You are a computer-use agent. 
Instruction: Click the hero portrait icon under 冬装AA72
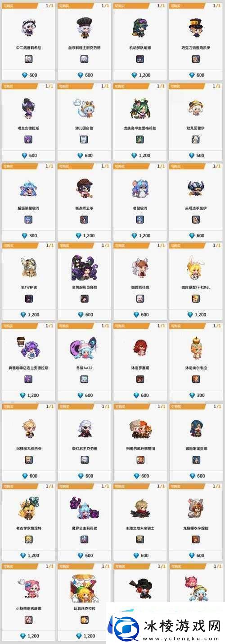(84, 379)
